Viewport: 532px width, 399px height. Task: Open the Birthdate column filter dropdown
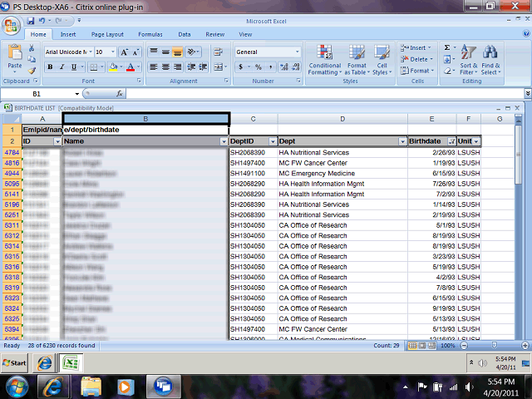click(x=451, y=142)
